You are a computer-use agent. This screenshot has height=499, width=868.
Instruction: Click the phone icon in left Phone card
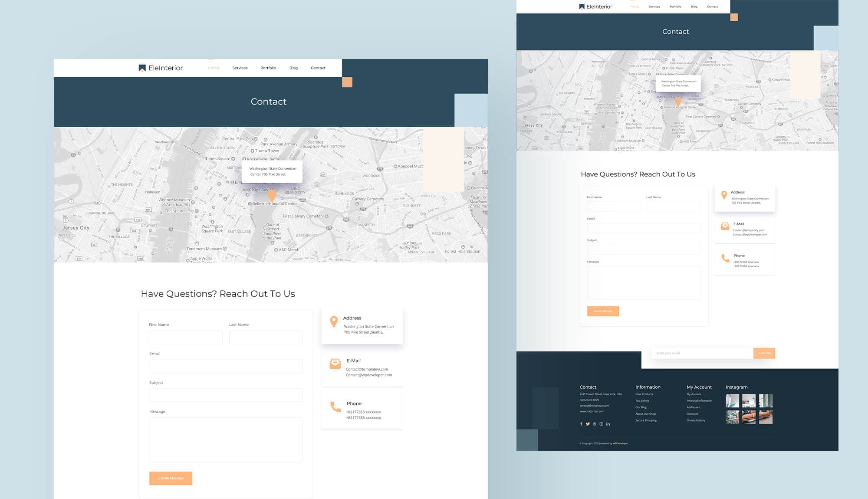tap(335, 407)
